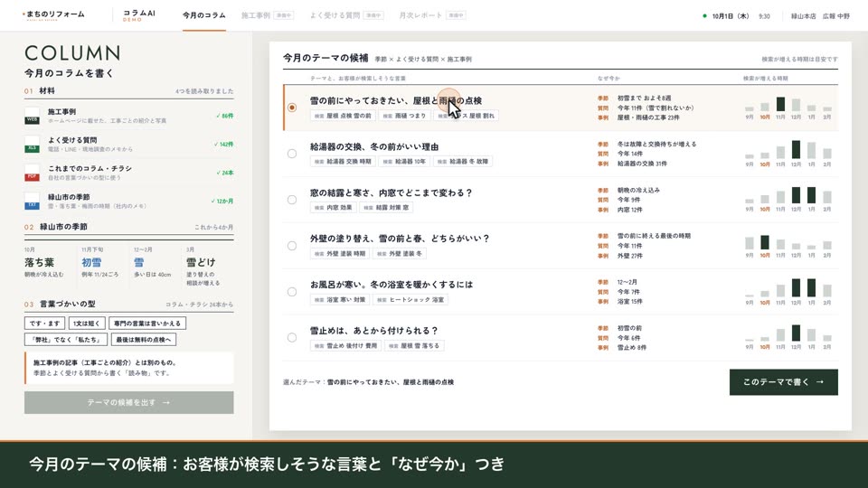Click the これまでのコラム・チラシ material row label
This screenshot has width=868, height=488.
click(x=90, y=168)
